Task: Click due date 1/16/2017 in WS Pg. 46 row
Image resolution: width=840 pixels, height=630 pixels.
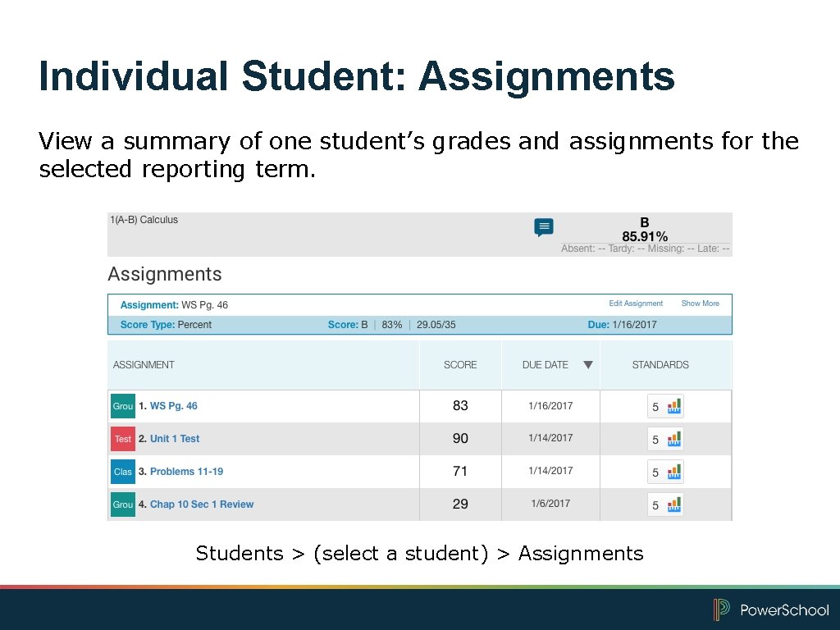Action: 550,405
